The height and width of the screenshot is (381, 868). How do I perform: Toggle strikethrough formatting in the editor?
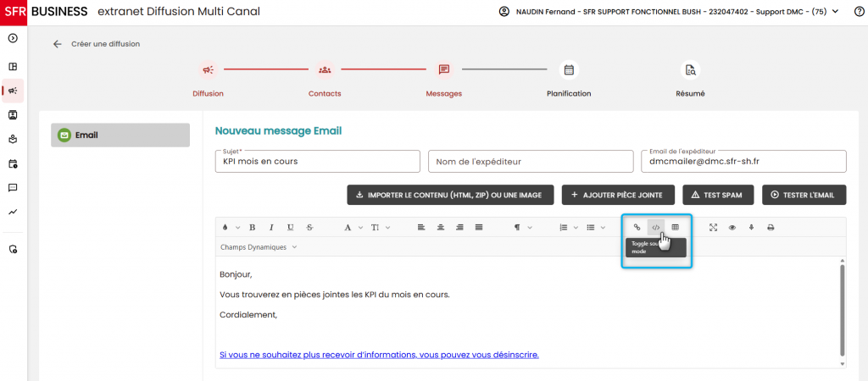coord(309,227)
